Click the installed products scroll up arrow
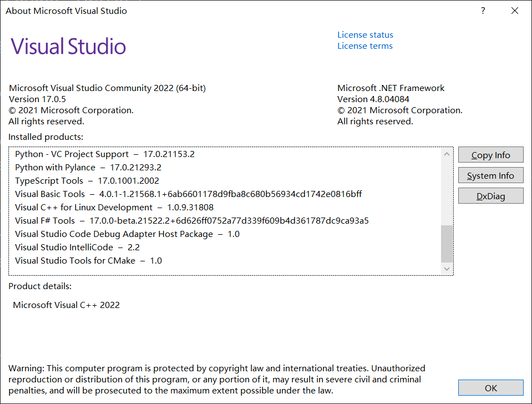Viewport: 532px width, 404px height. point(447,154)
